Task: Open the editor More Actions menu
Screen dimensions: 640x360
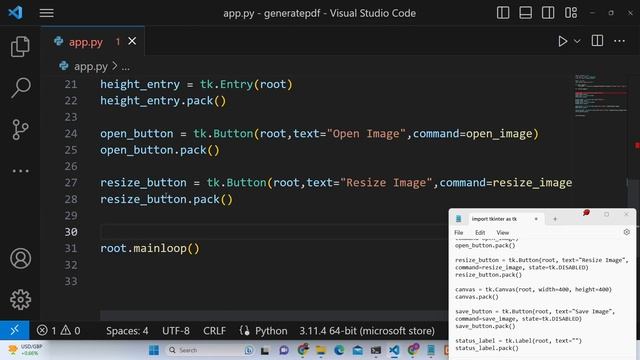Action: click(619, 41)
